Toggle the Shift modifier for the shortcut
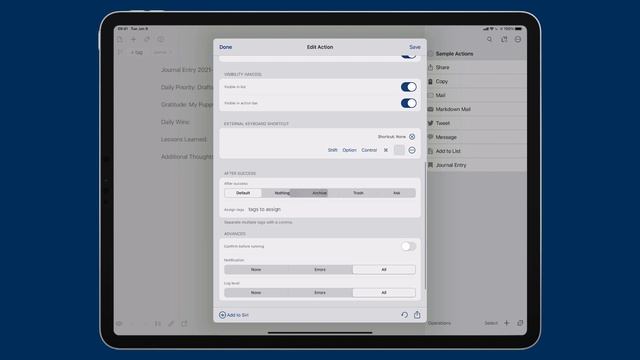The height and width of the screenshot is (360, 640). coord(333,150)
